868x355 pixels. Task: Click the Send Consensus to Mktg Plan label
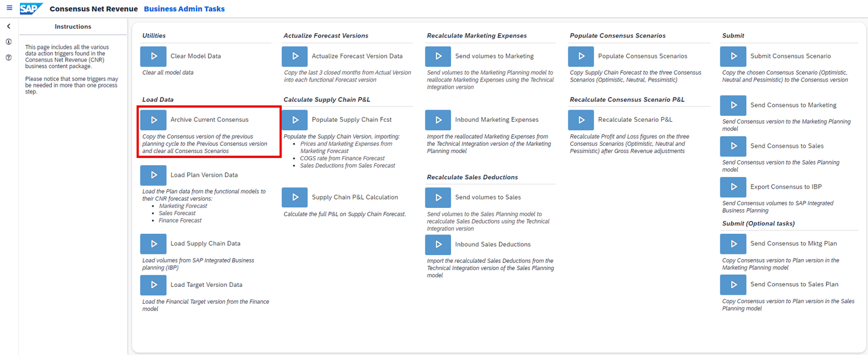tap(794, 243)
